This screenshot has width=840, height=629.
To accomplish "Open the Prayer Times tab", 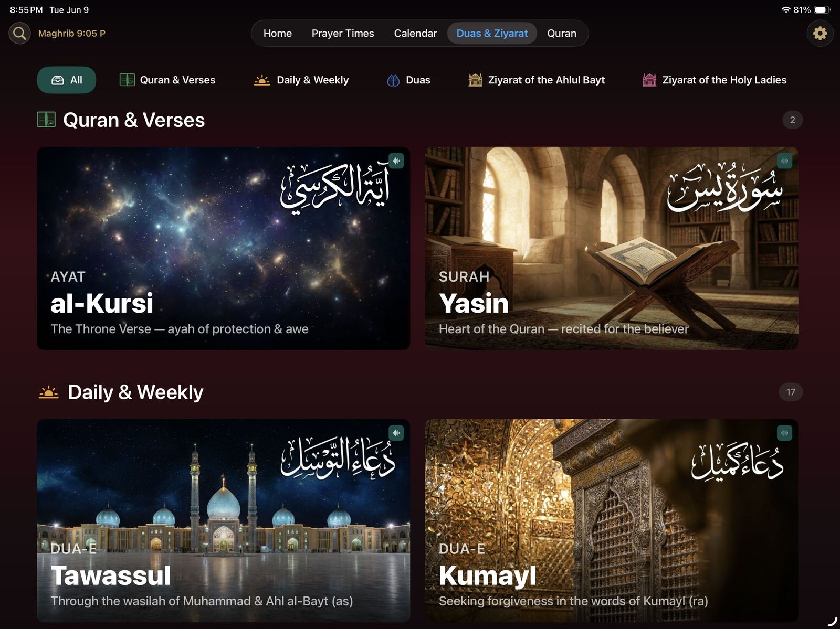I will [343, 33].
